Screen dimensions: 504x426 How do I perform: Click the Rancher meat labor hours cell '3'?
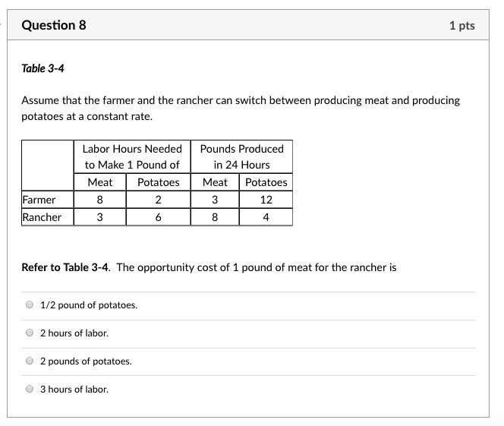(x=100, y=217)
